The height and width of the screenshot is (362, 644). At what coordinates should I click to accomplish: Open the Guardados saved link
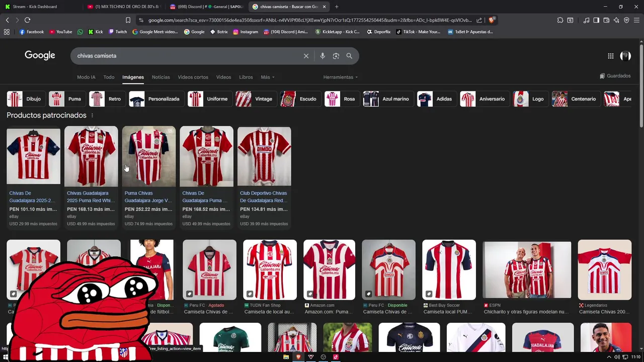coord(615,76)
